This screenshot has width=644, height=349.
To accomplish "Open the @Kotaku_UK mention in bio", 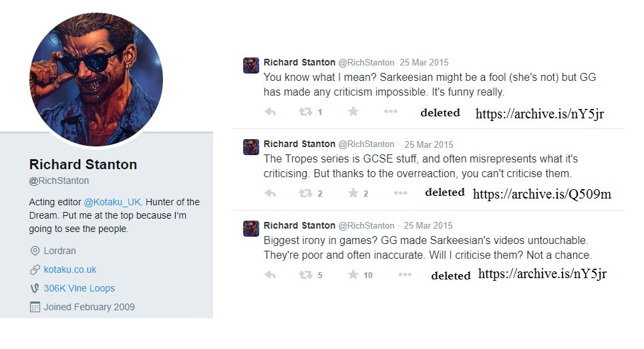I will 112,202.
